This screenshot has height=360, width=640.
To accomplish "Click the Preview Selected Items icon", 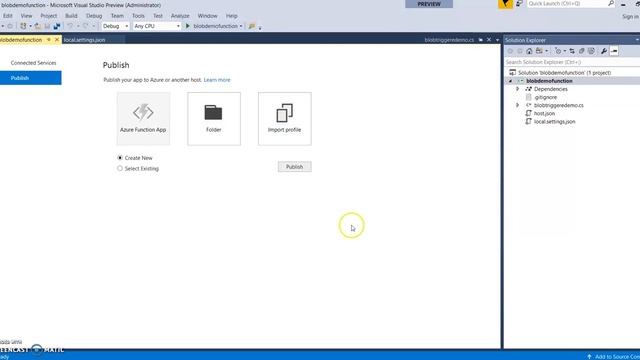I will (614, 51).
